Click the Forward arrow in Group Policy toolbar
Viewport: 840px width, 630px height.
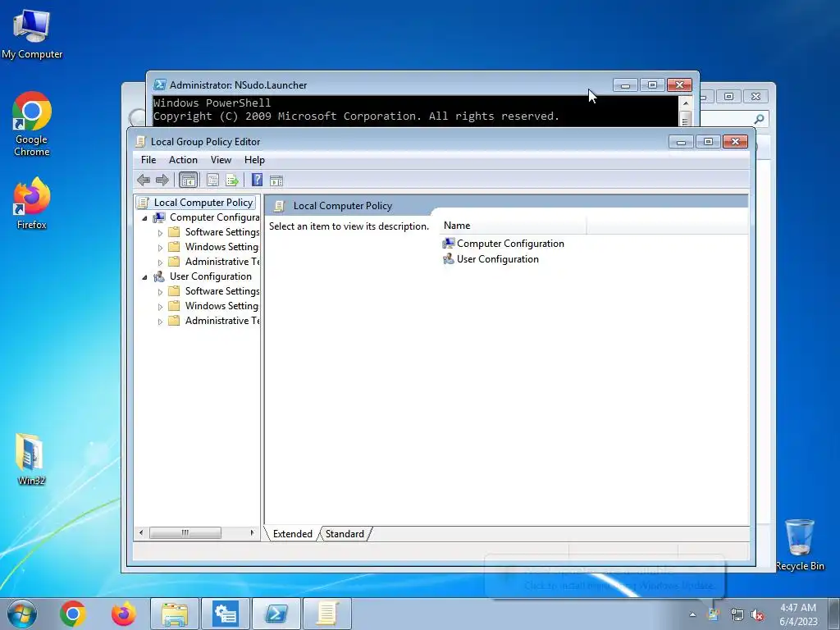[162, 180]
